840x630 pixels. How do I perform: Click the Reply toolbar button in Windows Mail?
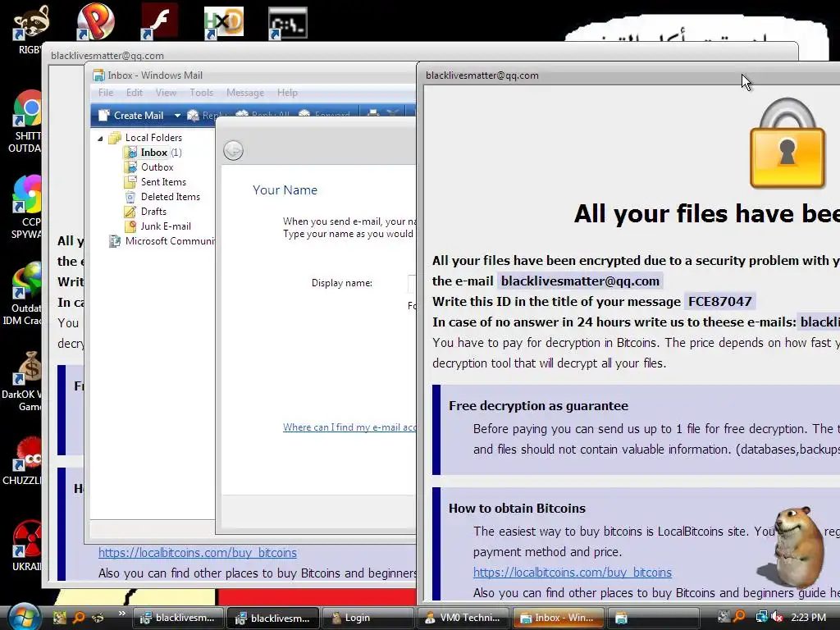207,115
